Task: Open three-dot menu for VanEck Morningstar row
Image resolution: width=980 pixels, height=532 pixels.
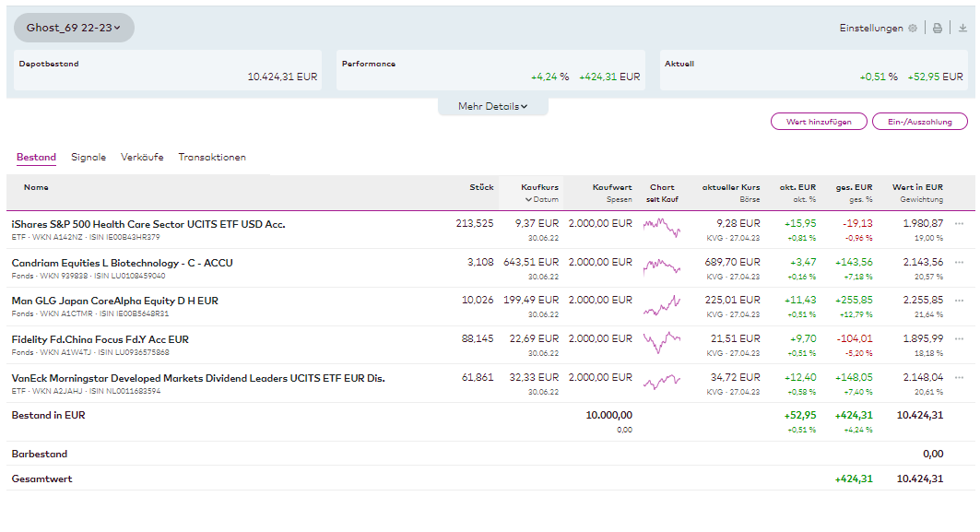Action: 960,378
